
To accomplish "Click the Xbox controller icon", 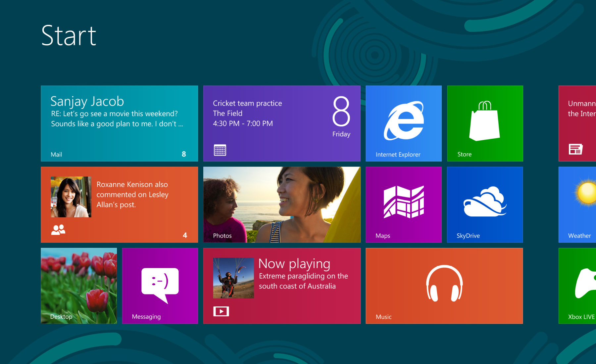I will (585, 283).
